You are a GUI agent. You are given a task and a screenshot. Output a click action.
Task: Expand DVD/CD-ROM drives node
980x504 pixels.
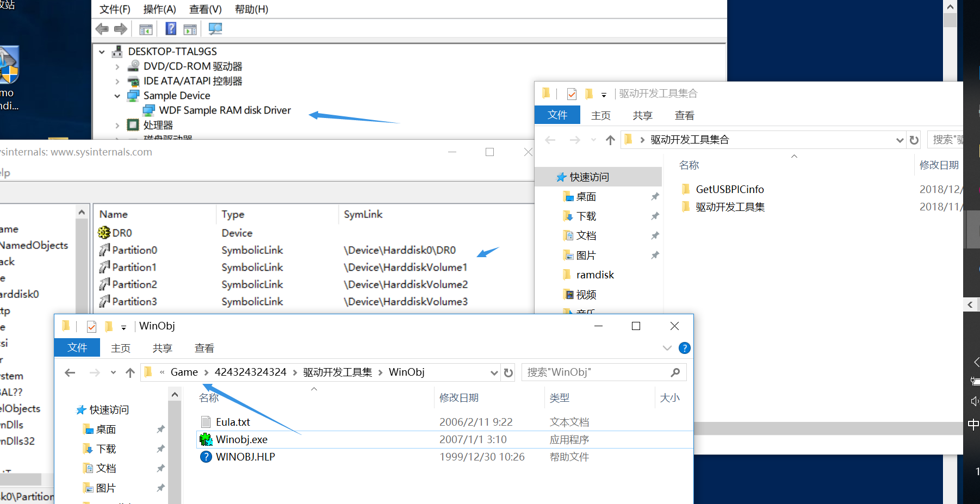point(117,67)
